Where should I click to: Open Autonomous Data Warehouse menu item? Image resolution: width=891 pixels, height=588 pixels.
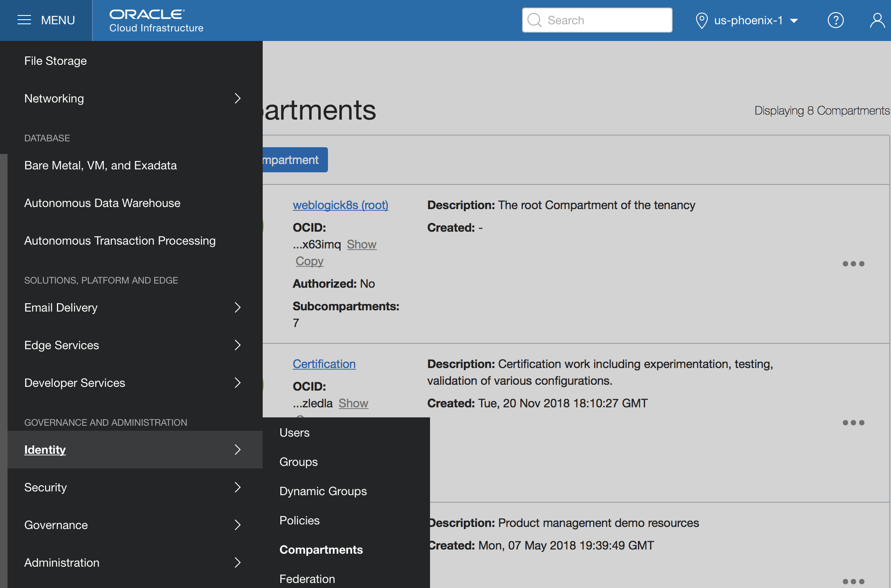[x=102, y=203]
